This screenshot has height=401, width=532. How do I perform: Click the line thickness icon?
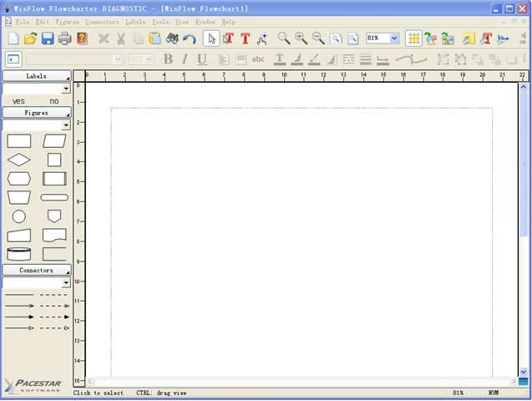click(x=366, y=59)
